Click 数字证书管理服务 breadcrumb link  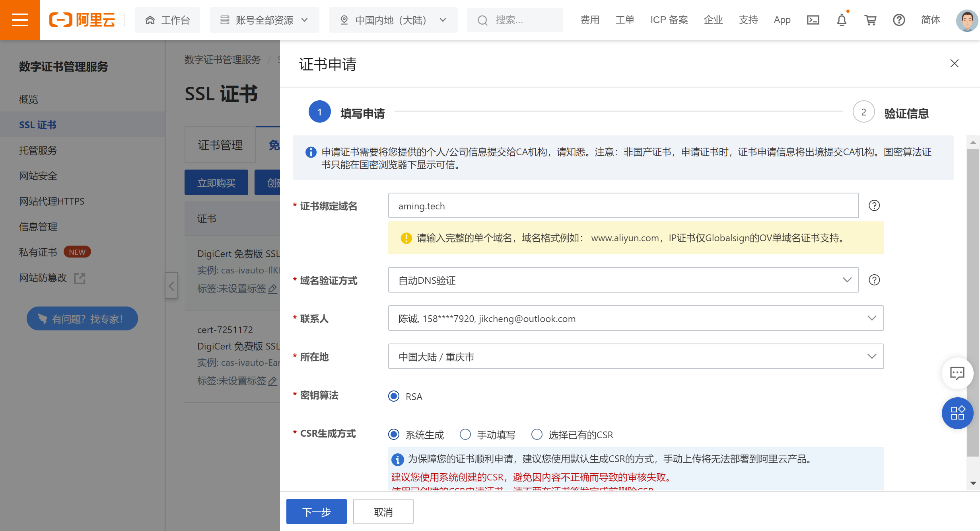[222, 60]
